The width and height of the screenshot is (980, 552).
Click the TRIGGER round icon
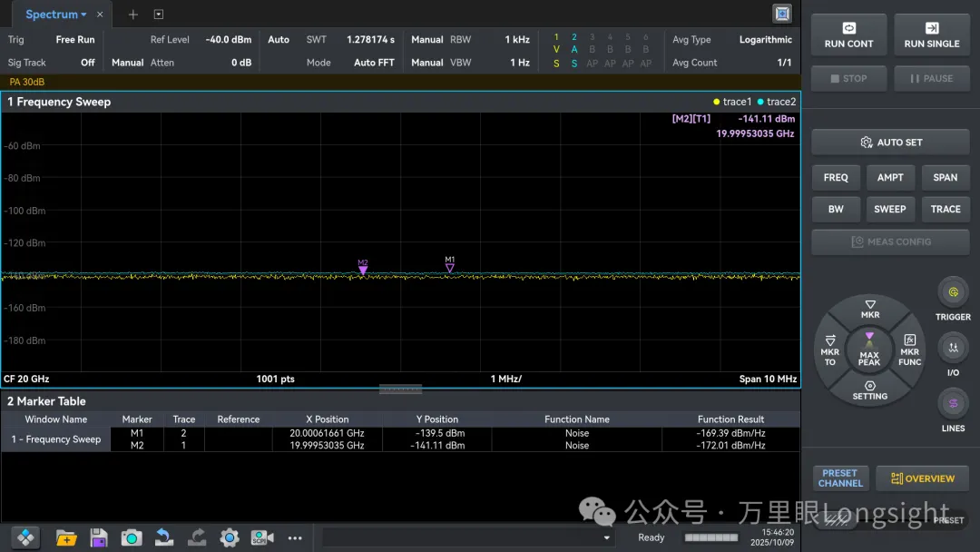coord(953,292)
